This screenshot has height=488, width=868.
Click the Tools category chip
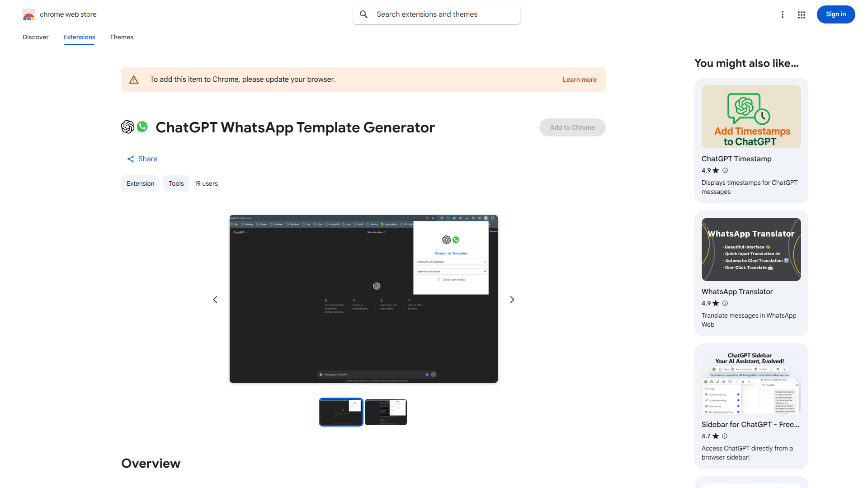tap(176, 183)
